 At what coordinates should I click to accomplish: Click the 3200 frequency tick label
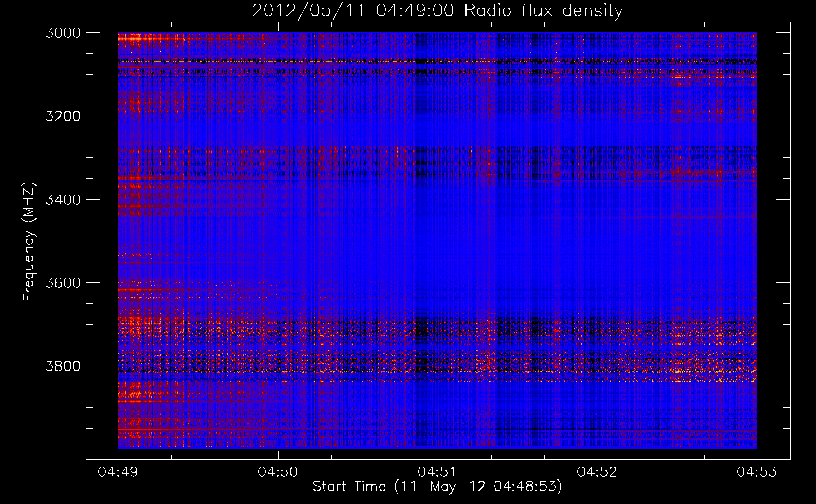tap(63, 116)
